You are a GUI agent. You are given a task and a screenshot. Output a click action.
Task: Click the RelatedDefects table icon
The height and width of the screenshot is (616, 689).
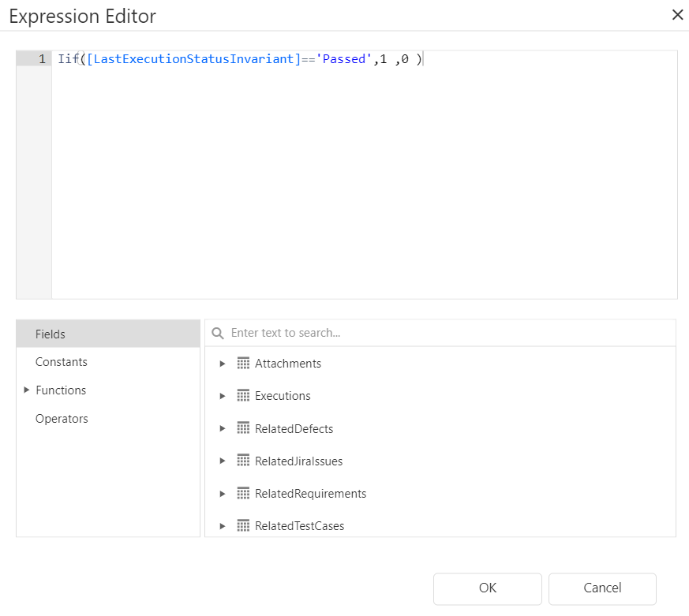point(243,429)
